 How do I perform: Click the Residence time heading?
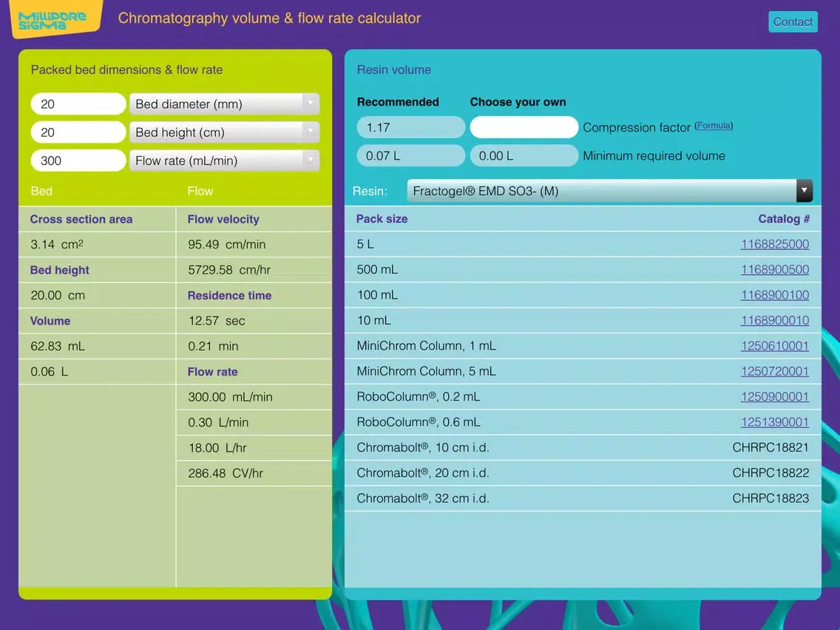pyautogui.click(x=229, y=295)
